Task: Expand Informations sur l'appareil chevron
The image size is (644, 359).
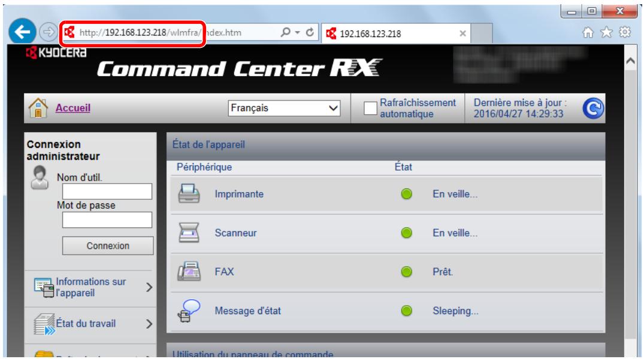Action: tap(149, 288)
